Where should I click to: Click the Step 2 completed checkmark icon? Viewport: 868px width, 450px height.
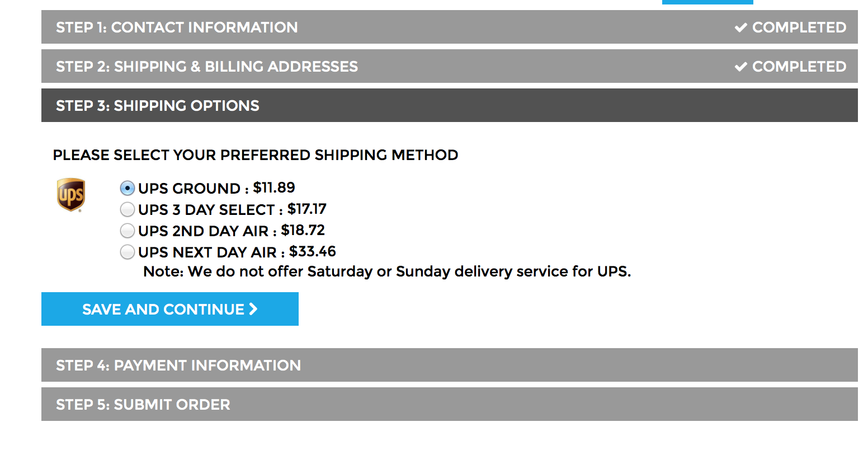741,67
